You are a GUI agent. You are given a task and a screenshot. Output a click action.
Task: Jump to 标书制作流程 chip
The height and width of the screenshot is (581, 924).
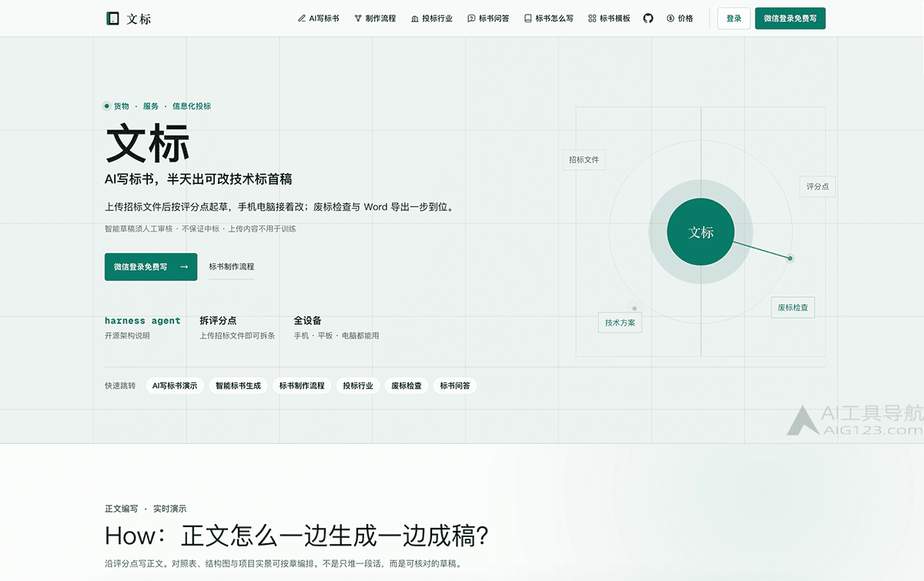[302, 386]
